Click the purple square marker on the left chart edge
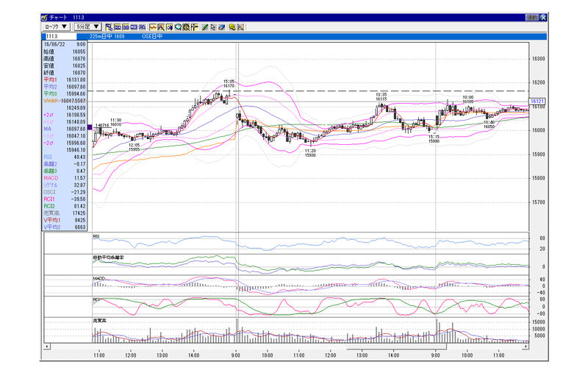This screenshot has width=588, height=373. [90, 127]
